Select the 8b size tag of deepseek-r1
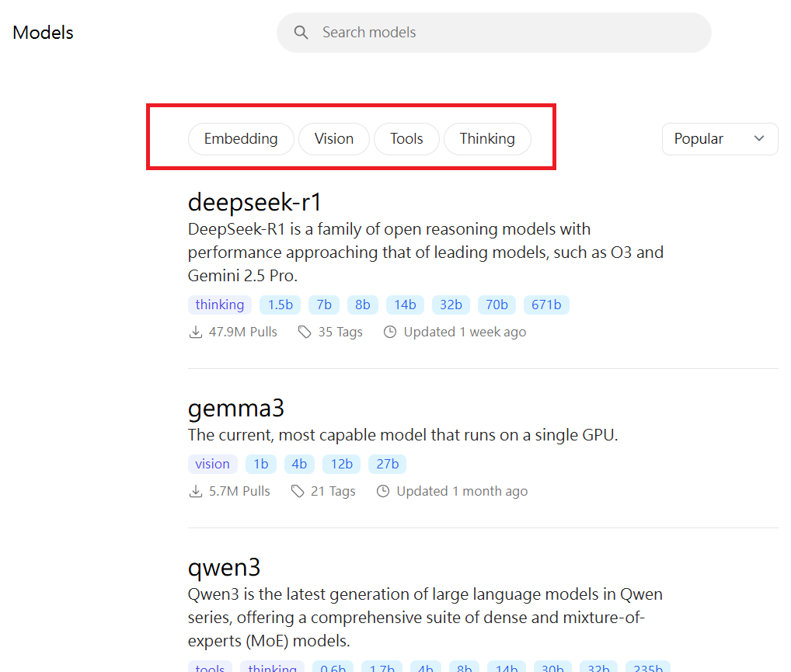791x672 pixels. pyautogui.click(x=363, y=305)
